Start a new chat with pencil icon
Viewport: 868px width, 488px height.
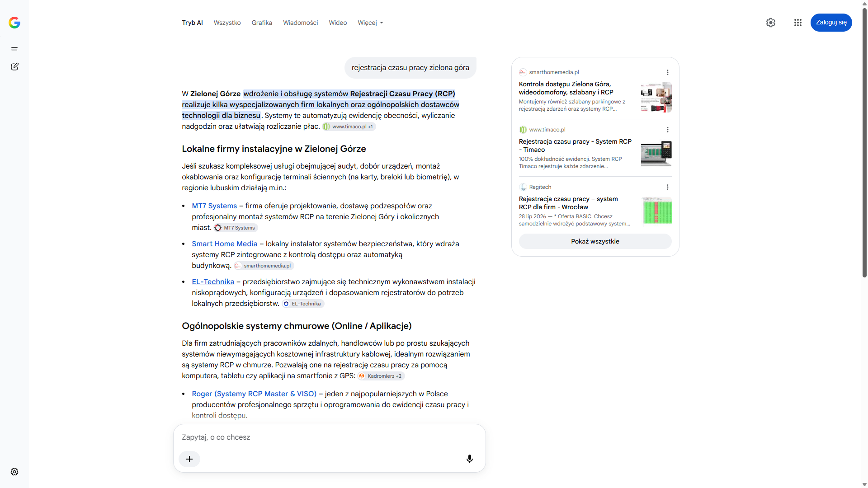[14, 67]
